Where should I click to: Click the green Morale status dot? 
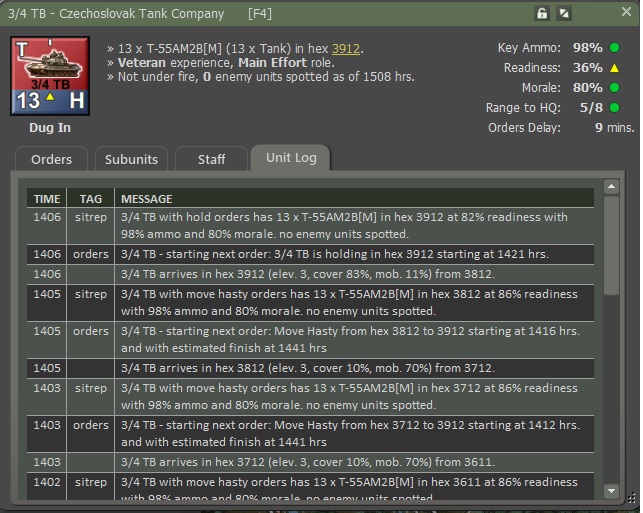[x=614, y=88]
